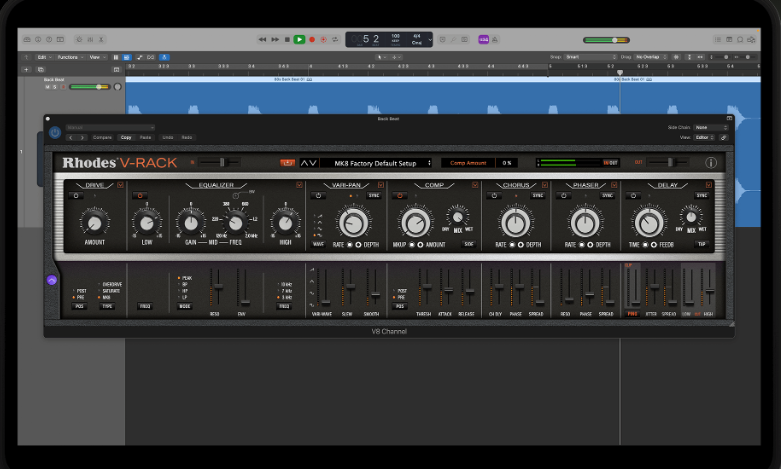781x469 pixels.
Task: Toggle the Cycle mode button in transport
Action: (335, 39)
